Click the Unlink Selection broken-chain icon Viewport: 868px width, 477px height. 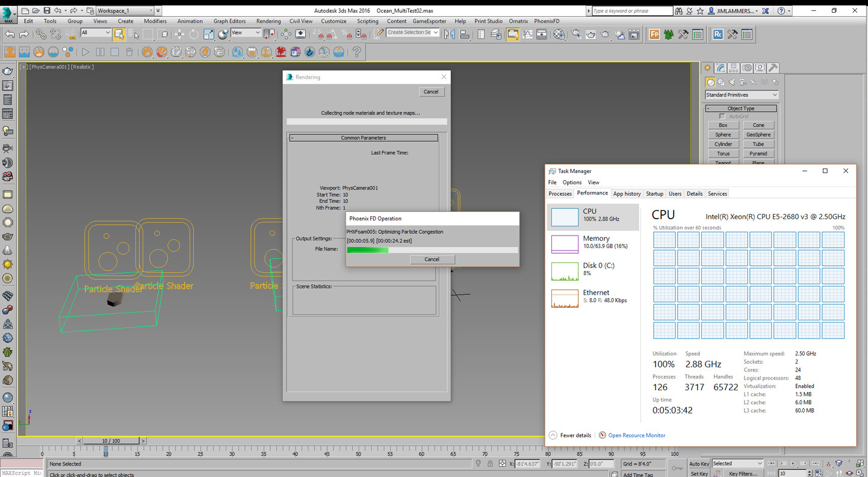click(x=55, y=34)
